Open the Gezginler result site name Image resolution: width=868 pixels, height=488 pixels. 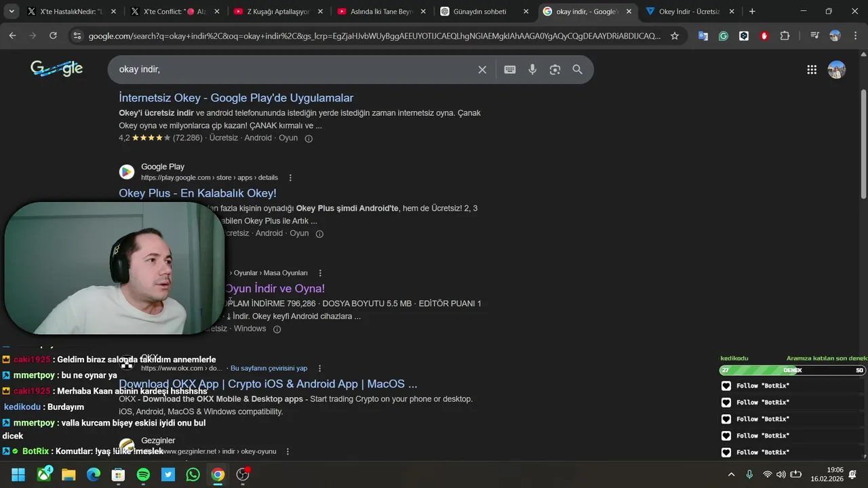tap(158, 441)
